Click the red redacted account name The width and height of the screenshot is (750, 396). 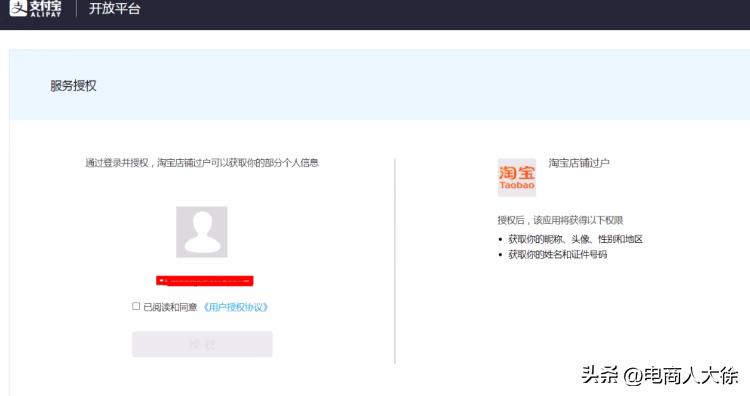[x=205, y=281]
